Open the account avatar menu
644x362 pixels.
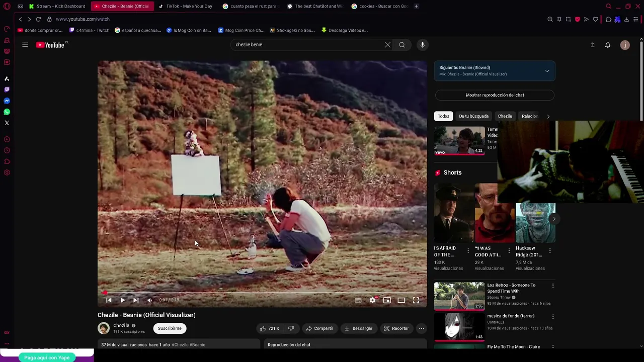coord(625,45)
